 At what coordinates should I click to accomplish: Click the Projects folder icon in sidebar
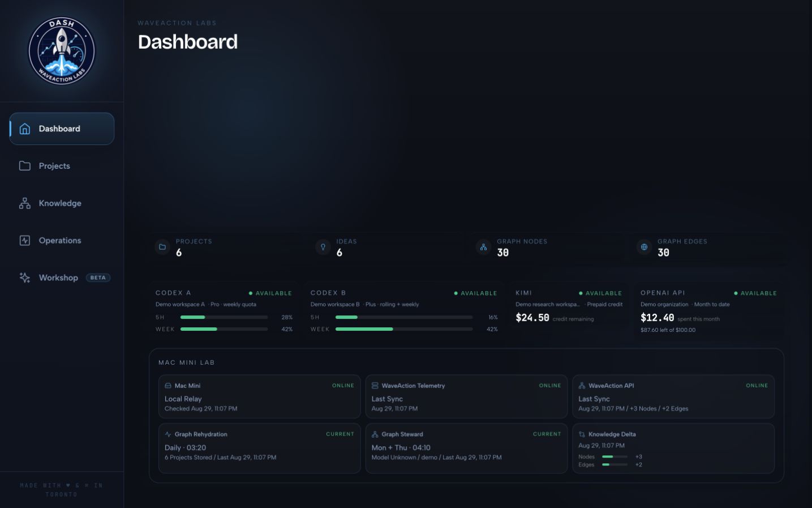[25, 166]
